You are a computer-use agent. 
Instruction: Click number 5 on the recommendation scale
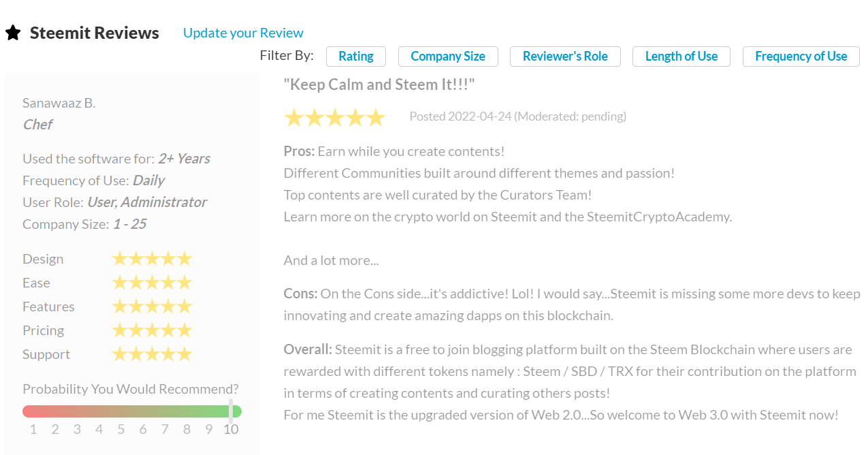point(121,429)
